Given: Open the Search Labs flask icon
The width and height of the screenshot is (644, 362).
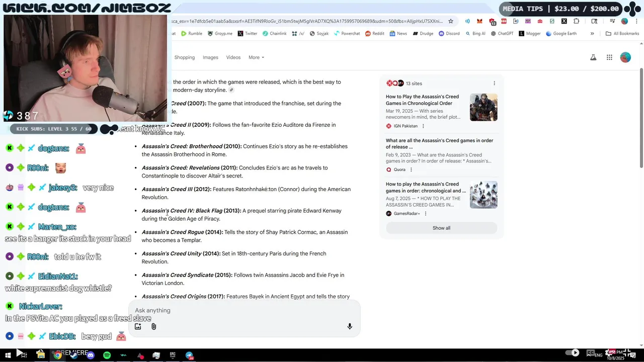Looking at the screenshot, I should click(593, 57).
